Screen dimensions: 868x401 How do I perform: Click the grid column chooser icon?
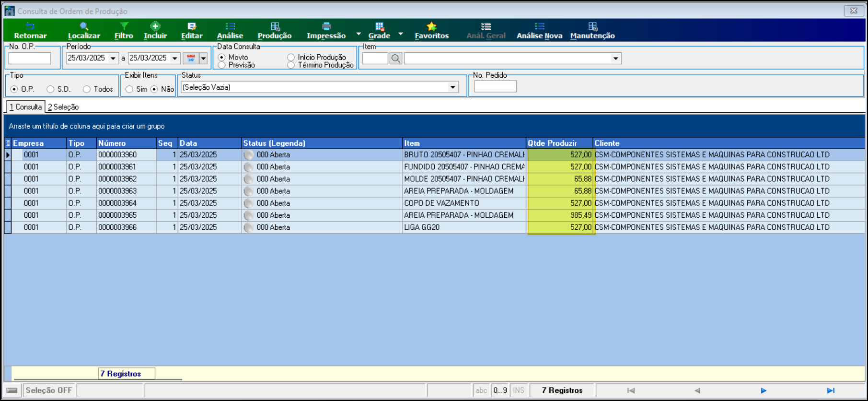pyautogui.click(x=8, y=143)
